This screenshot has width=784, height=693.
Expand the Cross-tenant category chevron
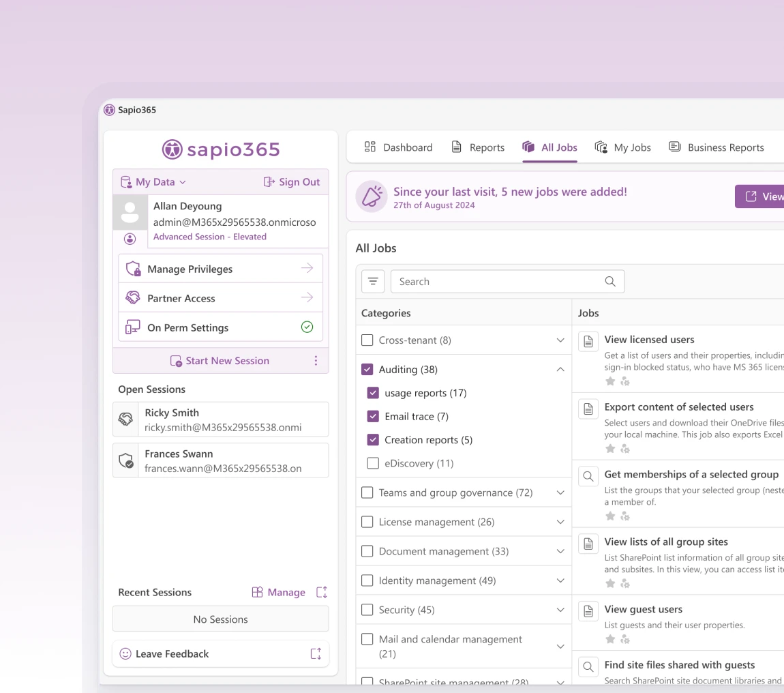click(560, 340)
